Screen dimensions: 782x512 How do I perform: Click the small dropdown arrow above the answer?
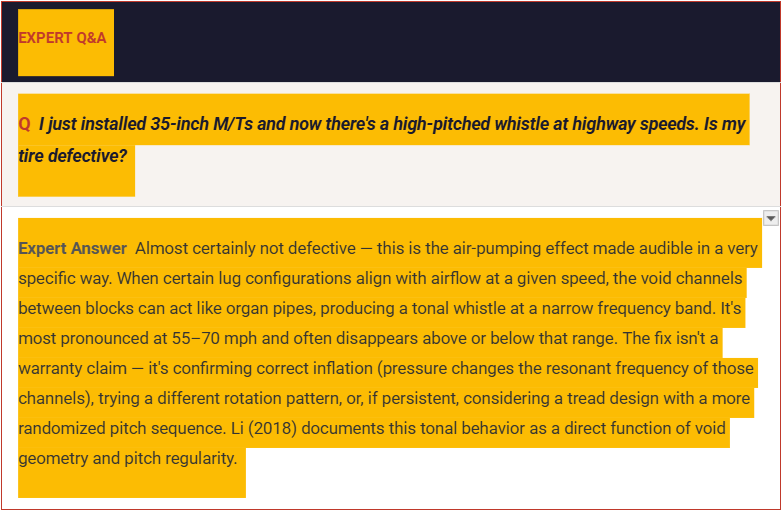[x=770, y=218]
